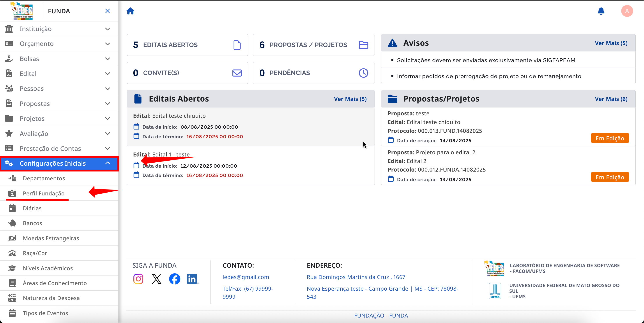Click the Em Edição status badge for teste
The width and height of the screenshot is (644, 323).
(x=609, y=138)
